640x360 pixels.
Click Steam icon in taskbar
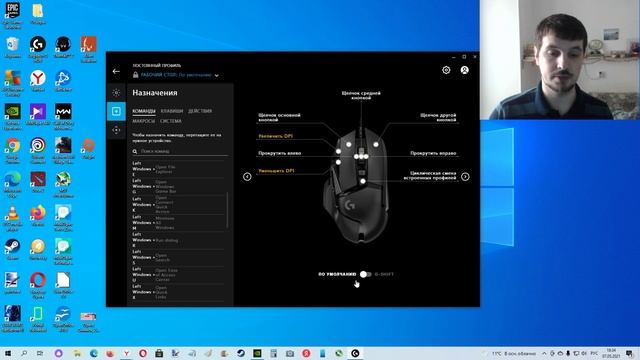click(241, 353)
